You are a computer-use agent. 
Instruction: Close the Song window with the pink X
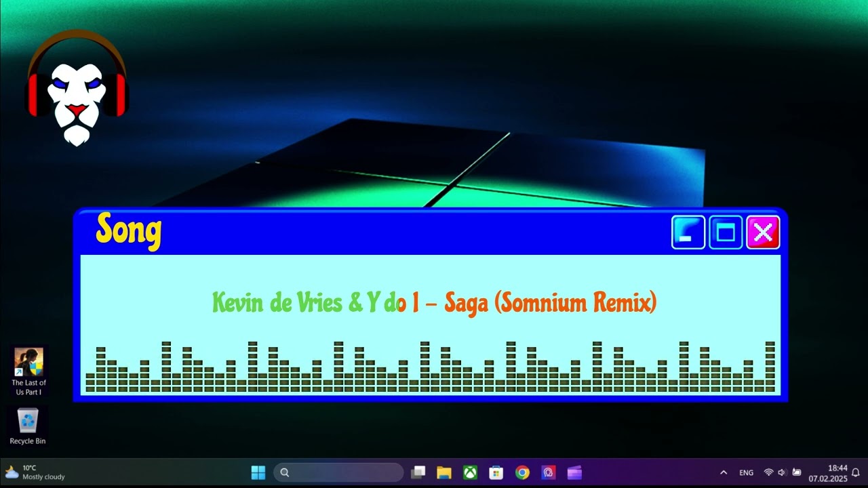click(x=763, y=232)
